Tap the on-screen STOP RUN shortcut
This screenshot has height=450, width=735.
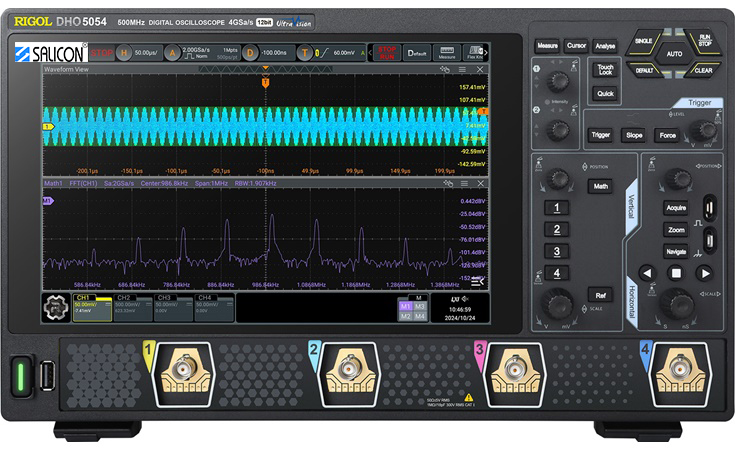[x=387, y=52]
